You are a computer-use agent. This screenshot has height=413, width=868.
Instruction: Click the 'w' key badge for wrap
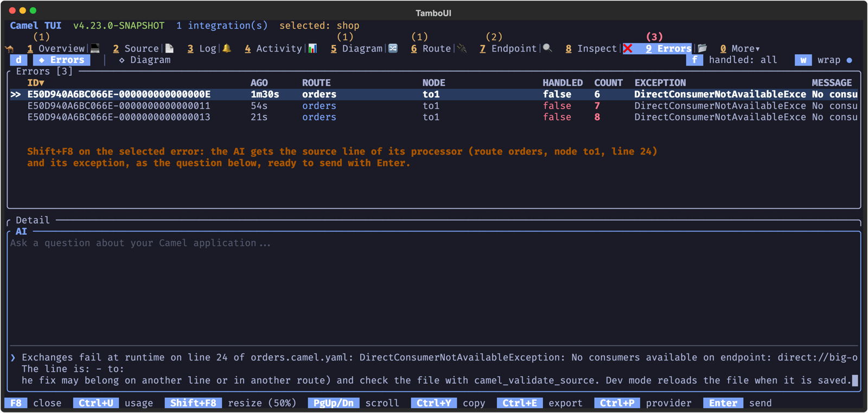pos(803,60)
